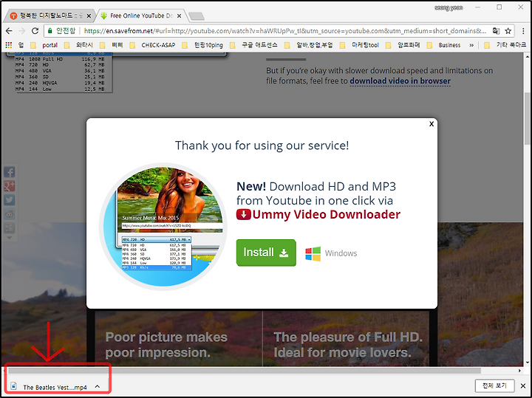Expand the share sidebar down arrow
532x398 pixels.
point(9,238)
